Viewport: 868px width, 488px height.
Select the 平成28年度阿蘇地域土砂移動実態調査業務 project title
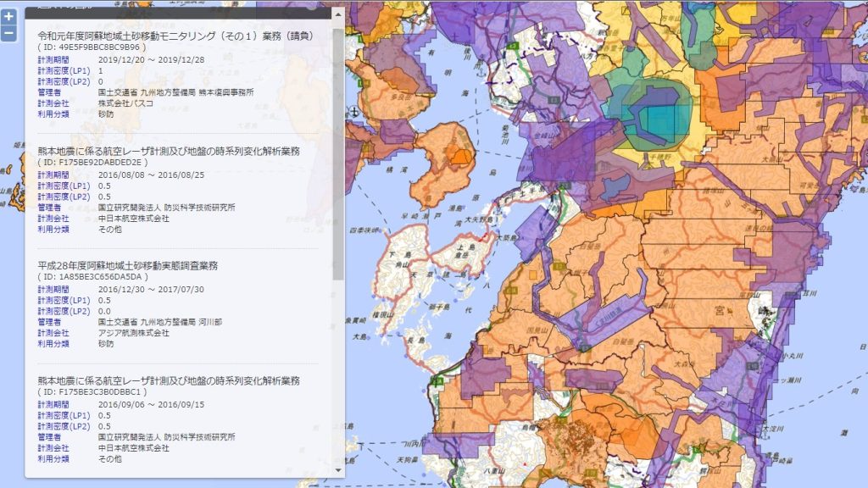[127, 265]
